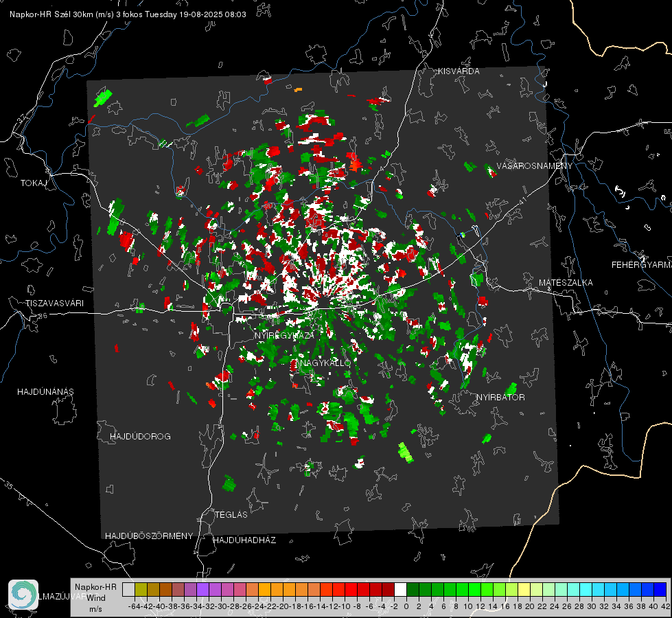This screenshot has height=618, width=672.
Task: Select the olive legend swatch above -64
Action: 141,590
